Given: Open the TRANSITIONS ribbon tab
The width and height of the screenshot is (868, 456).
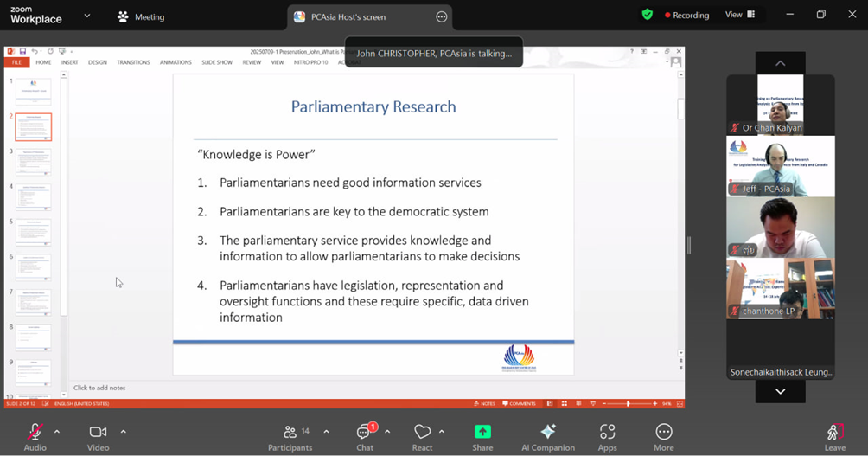Looking at the screenshot, I should [x=133, y=62].
